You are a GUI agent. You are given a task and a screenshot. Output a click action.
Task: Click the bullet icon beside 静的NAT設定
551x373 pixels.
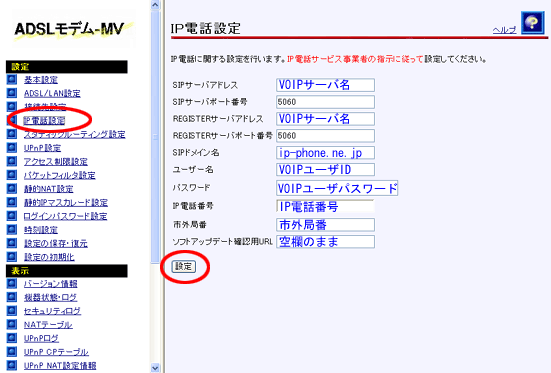pyautogui.click(x=12, y=188)
